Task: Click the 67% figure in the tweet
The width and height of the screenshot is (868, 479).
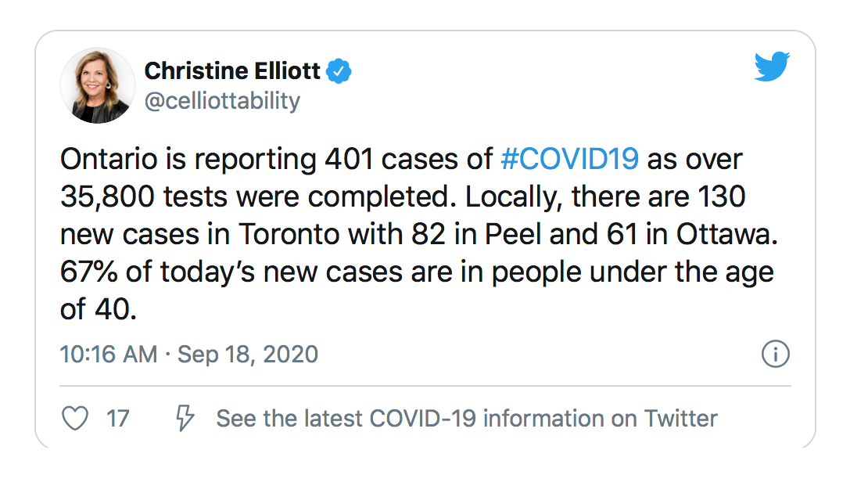Action: coord(88,272)
